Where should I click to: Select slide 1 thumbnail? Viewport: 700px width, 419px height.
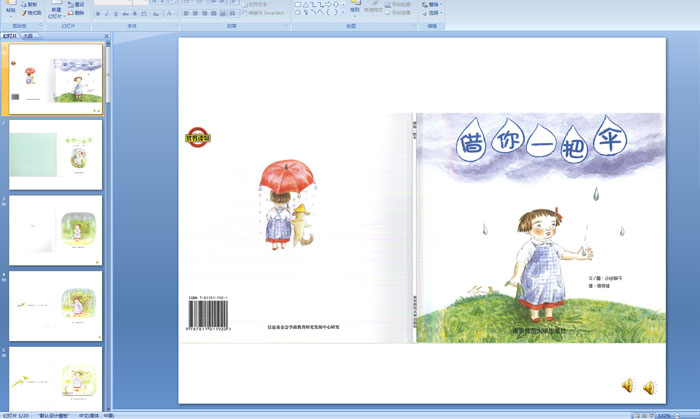[55, 79]
